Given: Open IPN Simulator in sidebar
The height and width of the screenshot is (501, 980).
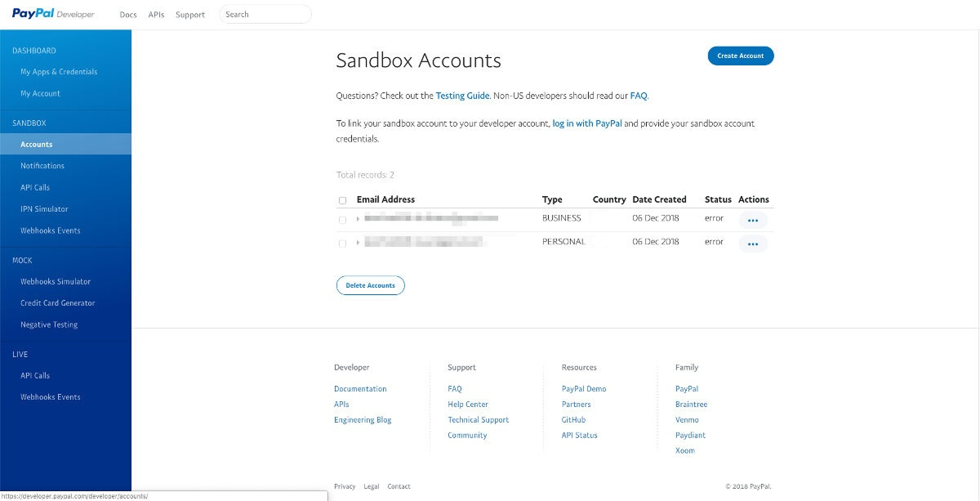Looking at the screenshot, I should (44, 209).
